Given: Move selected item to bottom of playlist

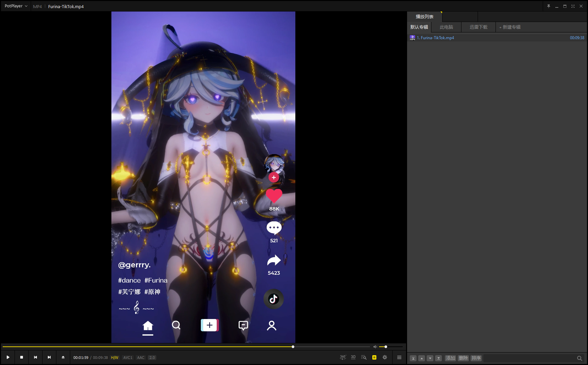Looking at the screenshot, I should [438, 358].
